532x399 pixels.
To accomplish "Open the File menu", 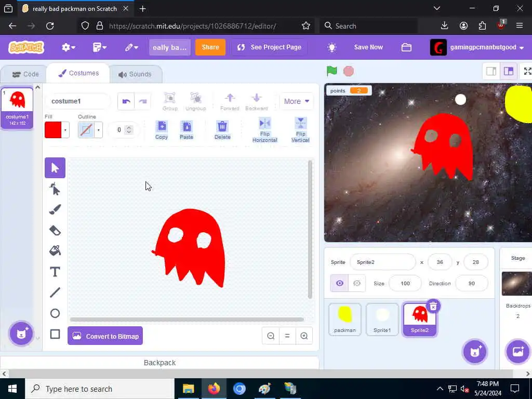I will tap(99, 47).
